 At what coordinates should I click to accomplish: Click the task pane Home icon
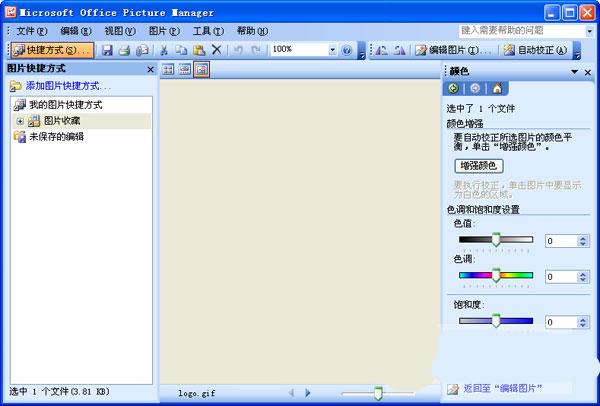(x=497, y=88)
